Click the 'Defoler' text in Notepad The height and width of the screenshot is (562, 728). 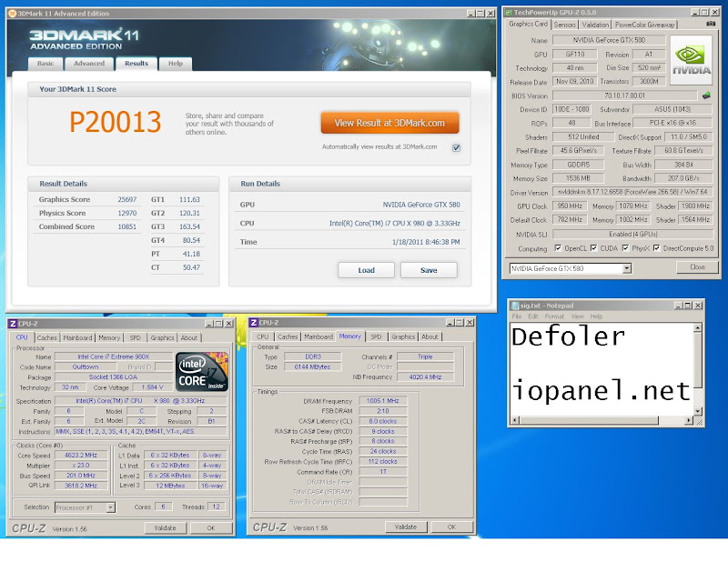click(x=568, y=336)
